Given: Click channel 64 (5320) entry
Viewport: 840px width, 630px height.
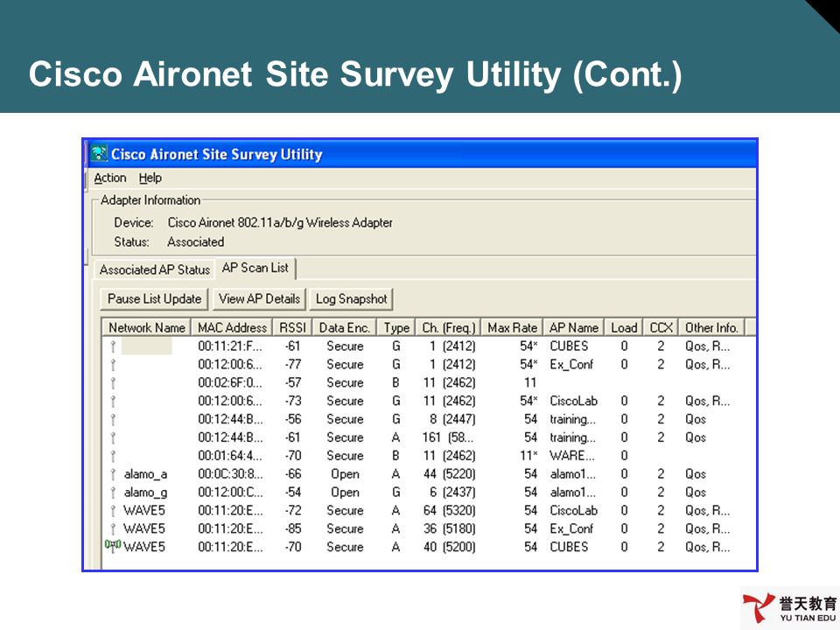Looking at the screenshot, I should pos(449,510).
